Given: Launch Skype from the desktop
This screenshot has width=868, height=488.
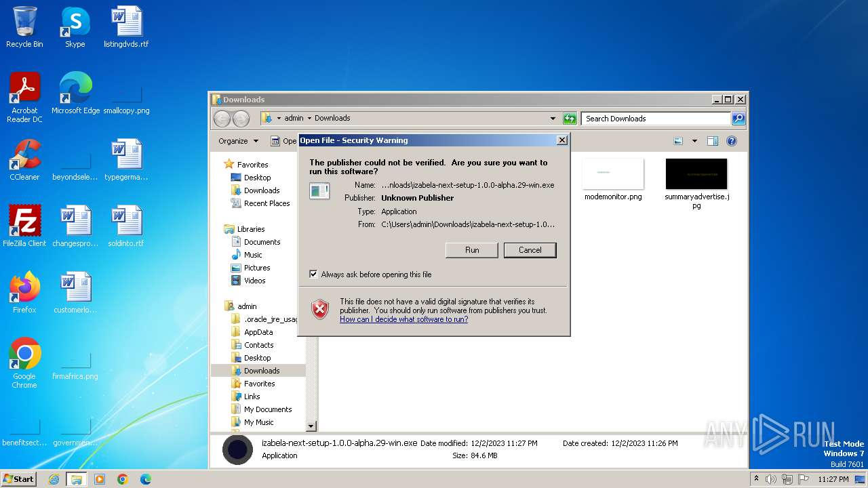Looking at the screenshot, I should (75, 27).
